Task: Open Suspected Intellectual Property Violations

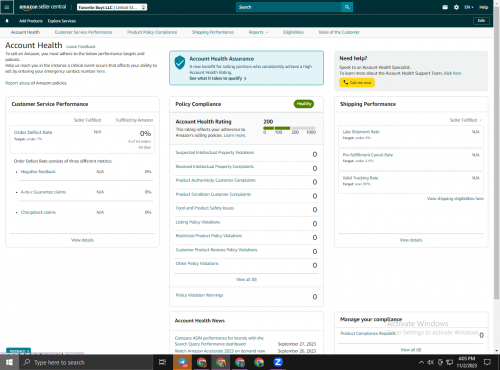Action: tap(215, 152)
